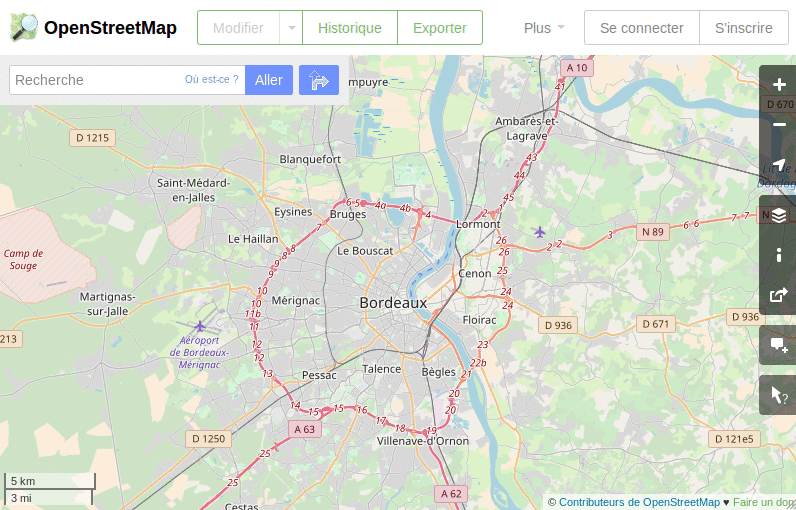Click the Aéroport de Bordeaux-Mérignac plane icon
This screenshot has height=510, width=796.
(x=200, y=326)
